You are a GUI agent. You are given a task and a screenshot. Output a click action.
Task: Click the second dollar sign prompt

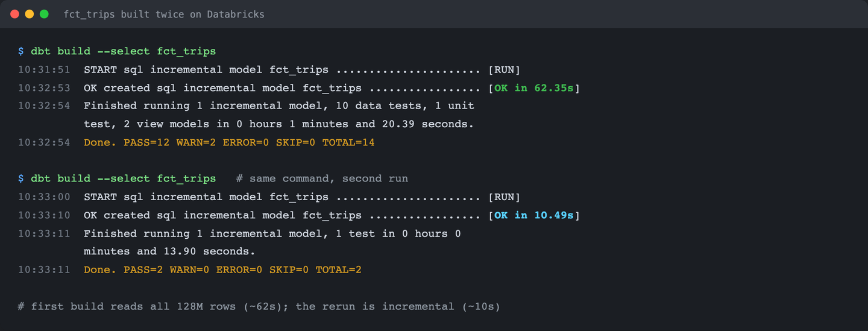21,178
